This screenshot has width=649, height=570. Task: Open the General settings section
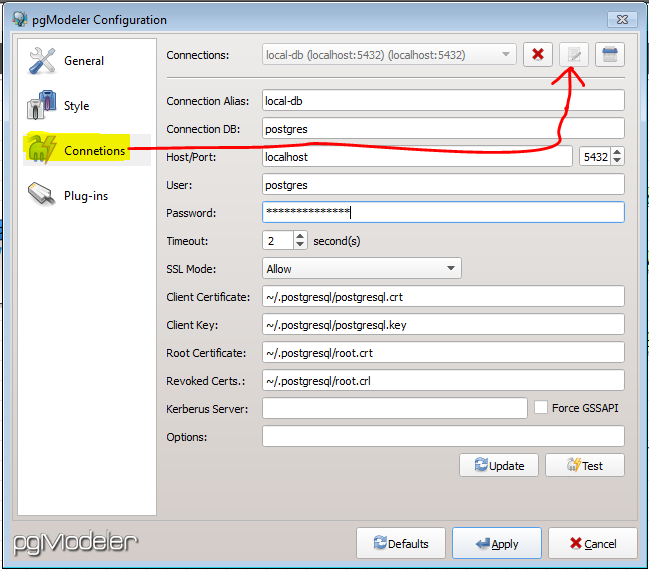87,61
